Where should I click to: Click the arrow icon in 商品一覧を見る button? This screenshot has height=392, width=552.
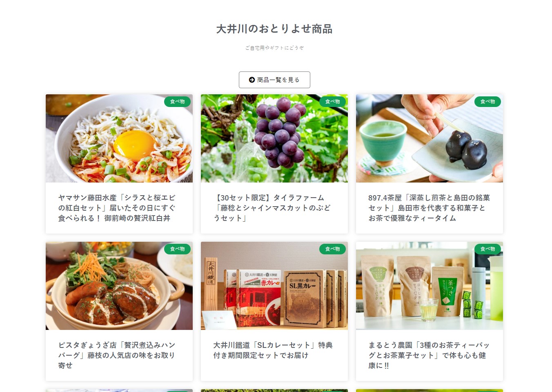[x=252, y=80]
